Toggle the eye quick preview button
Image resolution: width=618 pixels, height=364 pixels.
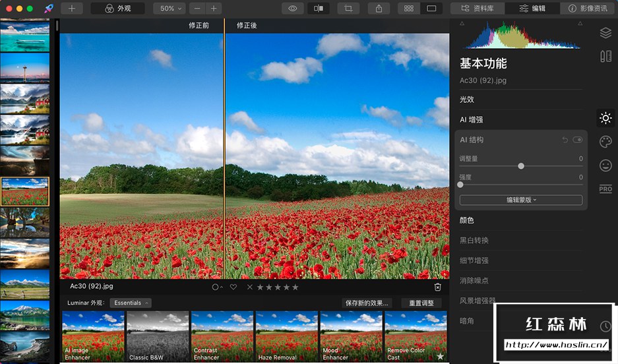(x=292, y=9)
